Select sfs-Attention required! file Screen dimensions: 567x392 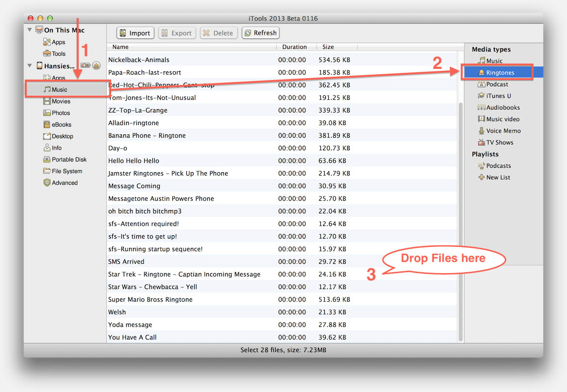tap(282, 224)
